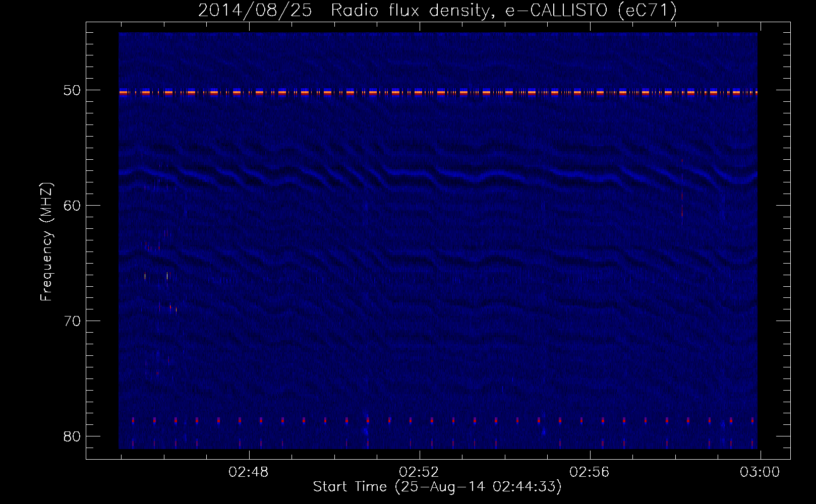Click the 50 frequency tick label

coord(72,90)
